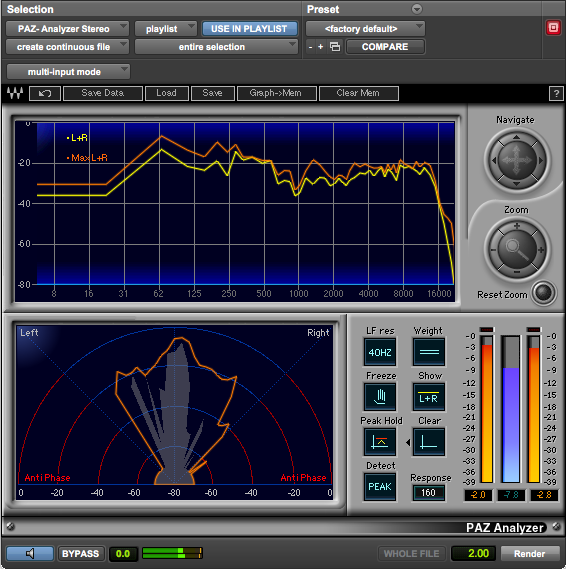Navigate graph left with left arrow
The width and height of the screenshot is (566, 569).
493,160
